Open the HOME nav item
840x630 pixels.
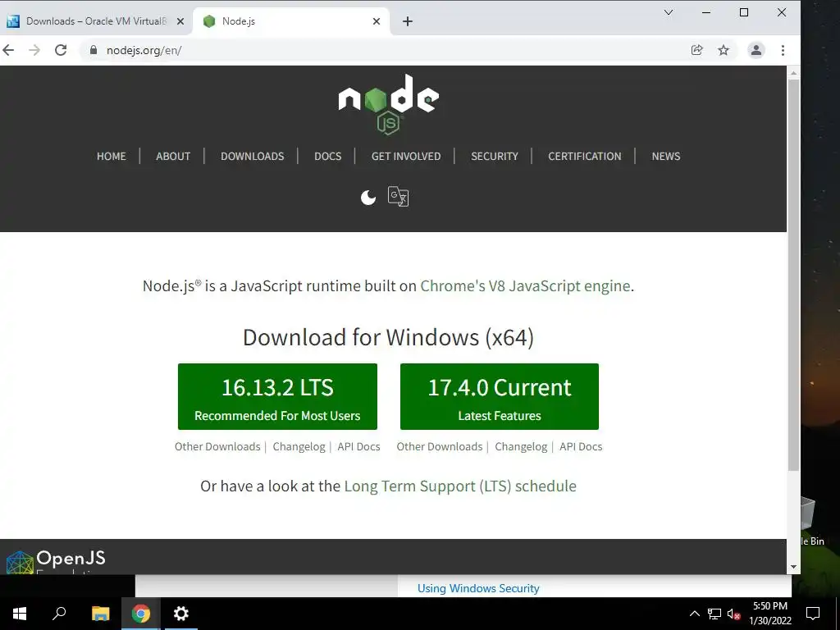(112, 157)
